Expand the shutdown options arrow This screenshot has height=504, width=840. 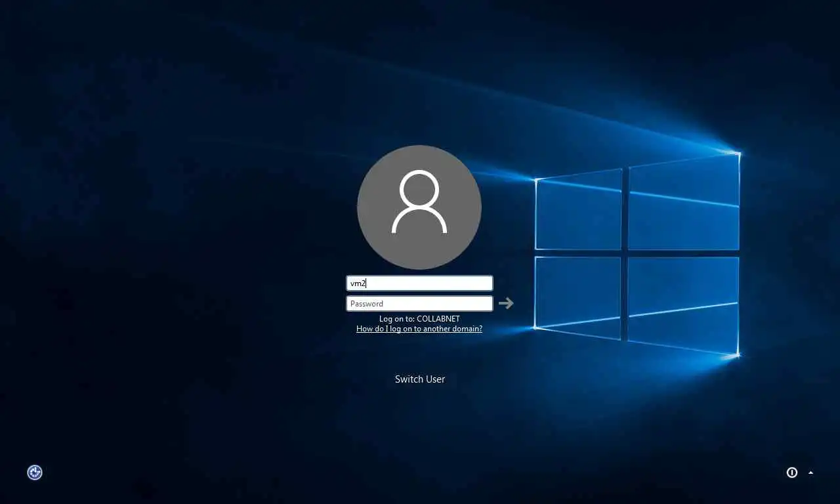pos(811,472)
